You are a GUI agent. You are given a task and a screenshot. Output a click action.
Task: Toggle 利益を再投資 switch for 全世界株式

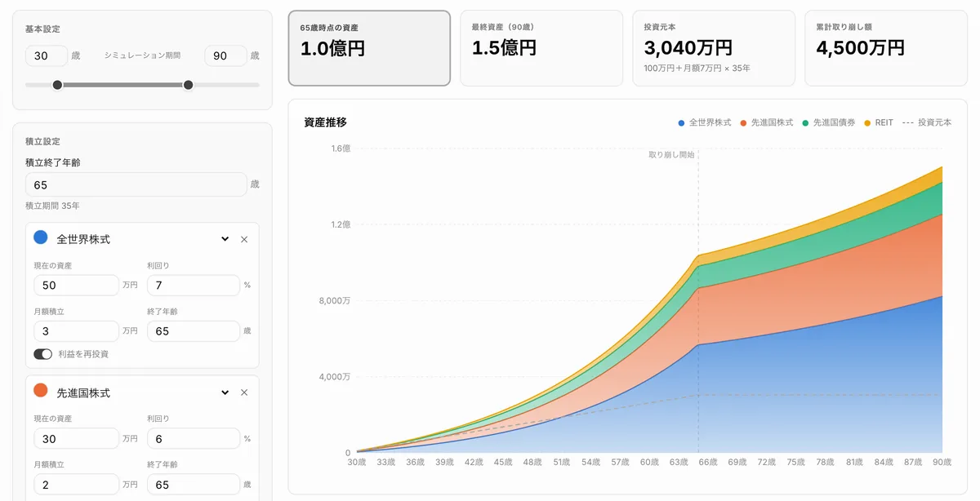[42, 354]
